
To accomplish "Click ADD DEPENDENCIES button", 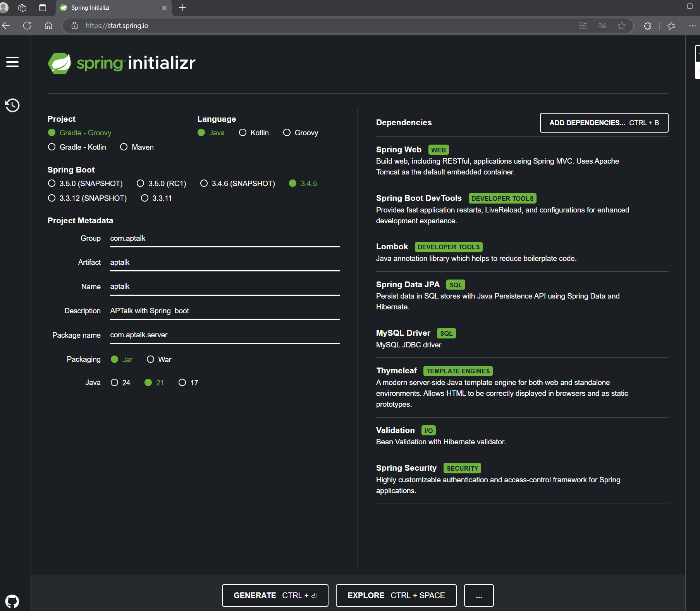I will (604, 123).
